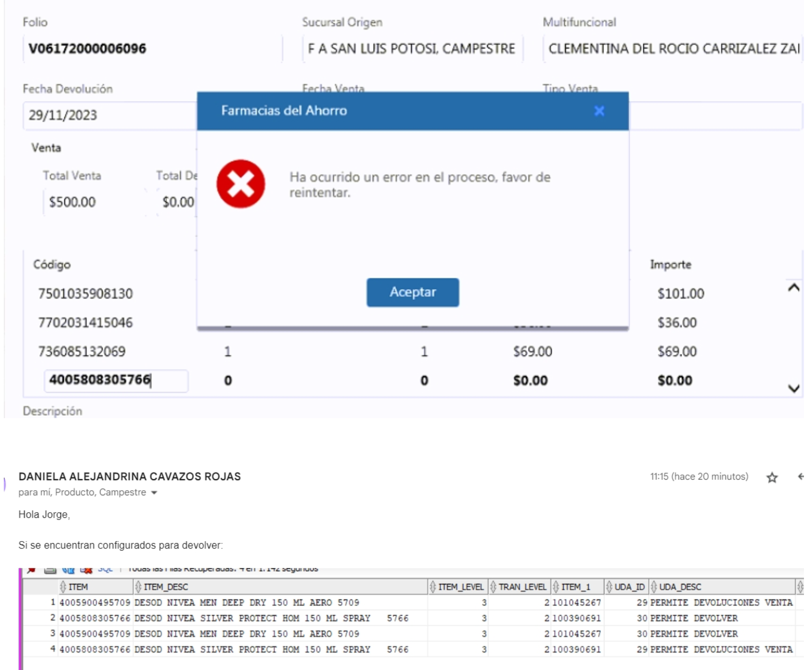Click the code input field with 4005808305766
812x670 pixels.
[x=116, y=380]
